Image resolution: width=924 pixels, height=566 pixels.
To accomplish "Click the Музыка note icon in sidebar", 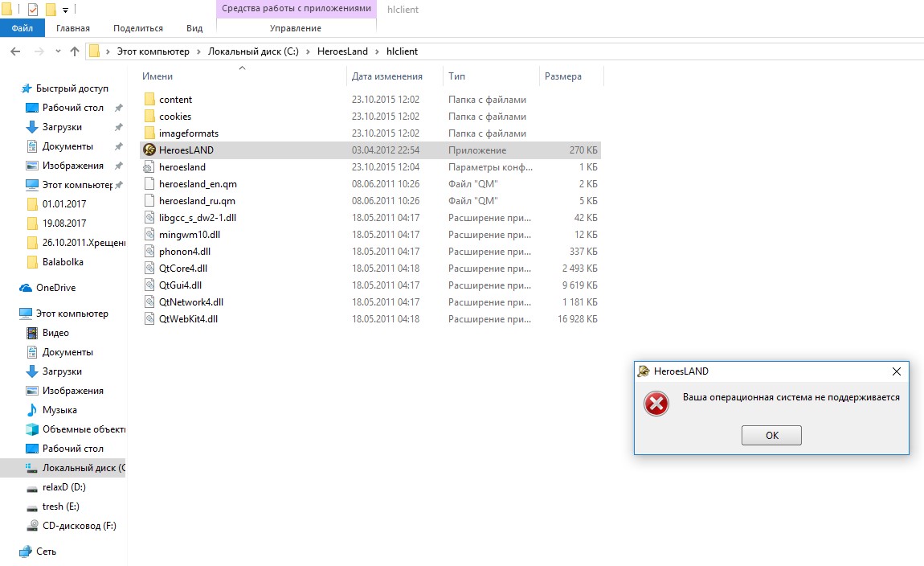I will click(32, 410).
